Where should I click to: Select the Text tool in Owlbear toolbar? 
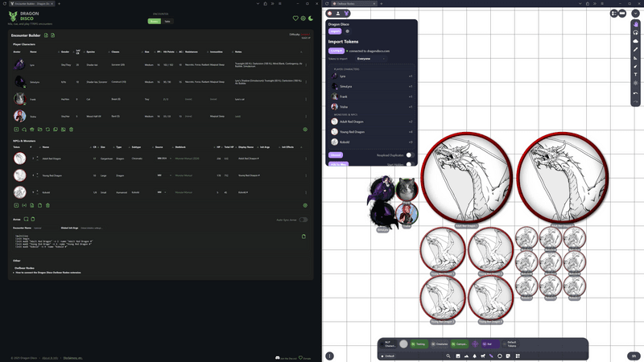coord(635,75)
